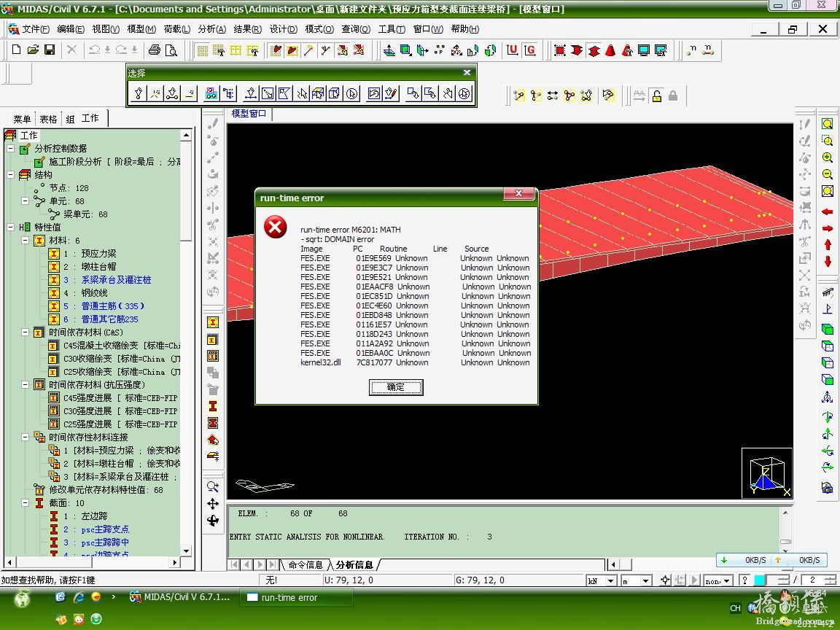Close the run-time error dialog
This screenshot has height=630, width=840.
(x=518, y=193)
